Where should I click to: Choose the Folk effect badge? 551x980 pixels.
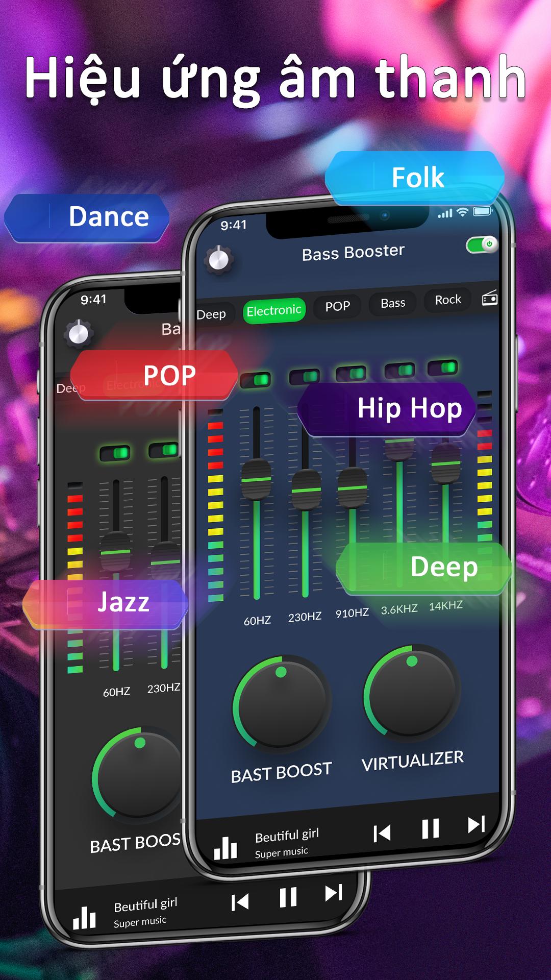pos(415,178)
